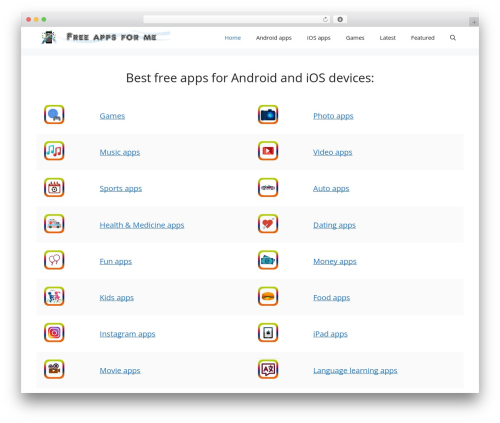Select Games in the navigation bar

355,38
